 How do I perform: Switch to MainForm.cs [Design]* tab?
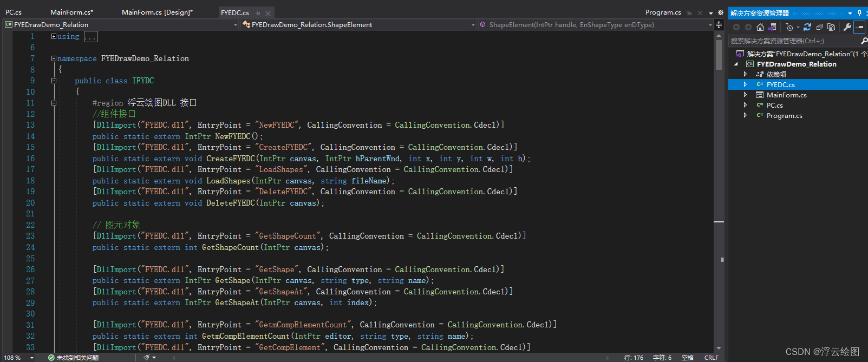(x=157, y=12)
